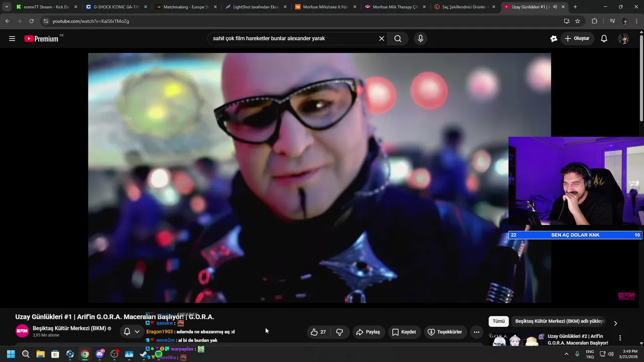Click the Teşekkürler thanks button

click(x=445, y=332)
